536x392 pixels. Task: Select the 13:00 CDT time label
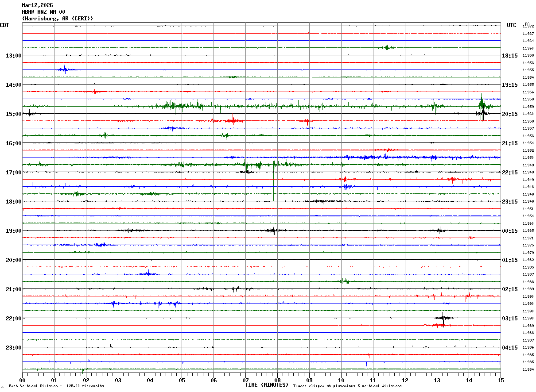(x=13, y=56)
